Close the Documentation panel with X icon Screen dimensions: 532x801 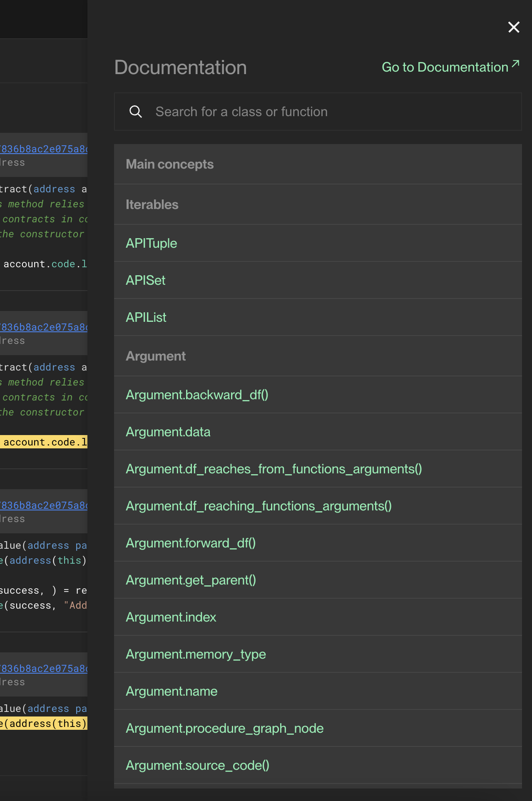(514, 27)
